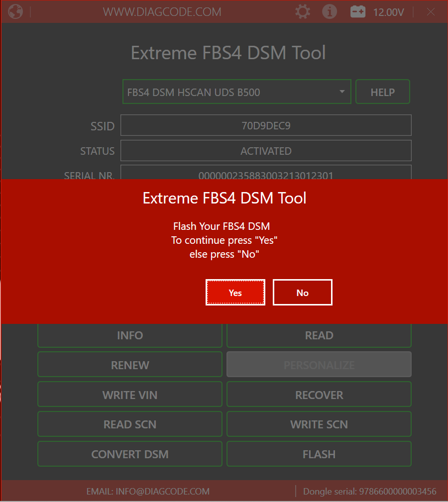Image resolution: width=448 pixels, height=502 pixels.
Task: Click the SSID field showing 70D9DEC9
Action: 266,125
